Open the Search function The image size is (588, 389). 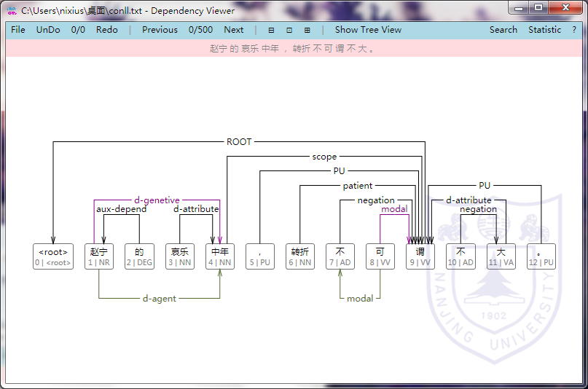click(503, 30)
